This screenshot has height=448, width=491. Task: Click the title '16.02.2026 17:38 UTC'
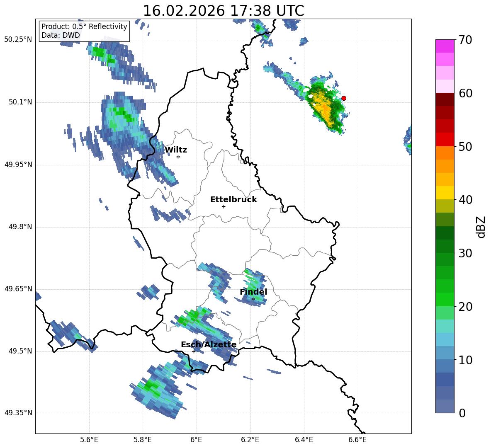pyautogui.click(x=223, y=11)
